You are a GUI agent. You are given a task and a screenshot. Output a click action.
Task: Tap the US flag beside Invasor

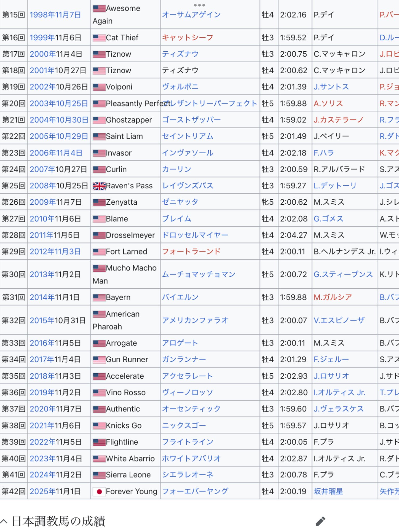coord(99,153)
